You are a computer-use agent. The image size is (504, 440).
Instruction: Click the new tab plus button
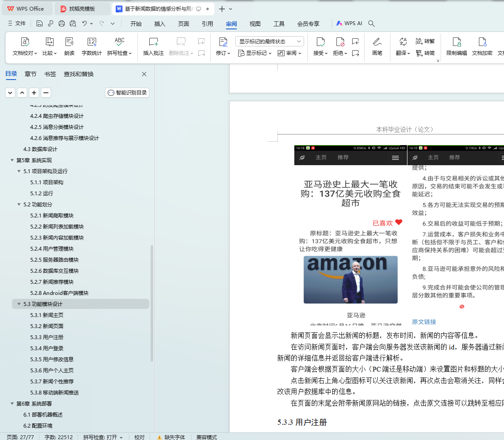click(x=222, y=9)
